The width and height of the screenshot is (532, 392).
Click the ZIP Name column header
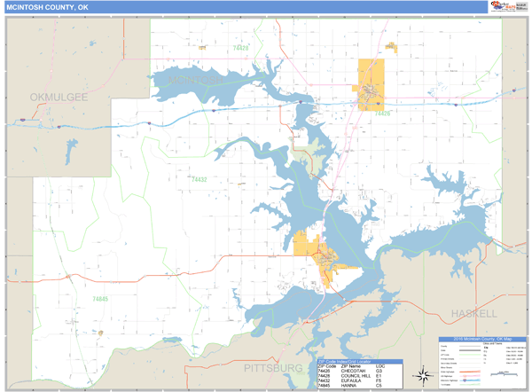pyautogui.click(x=351, y=366)
